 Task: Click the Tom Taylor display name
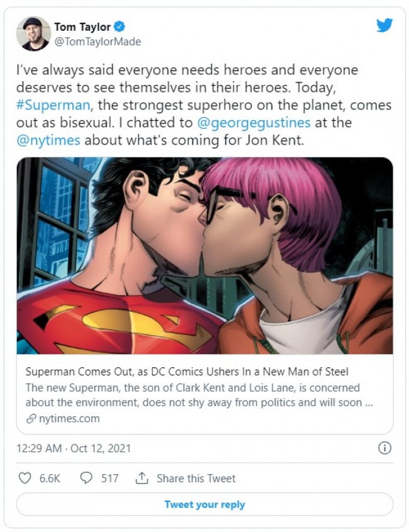pos(82,26)
